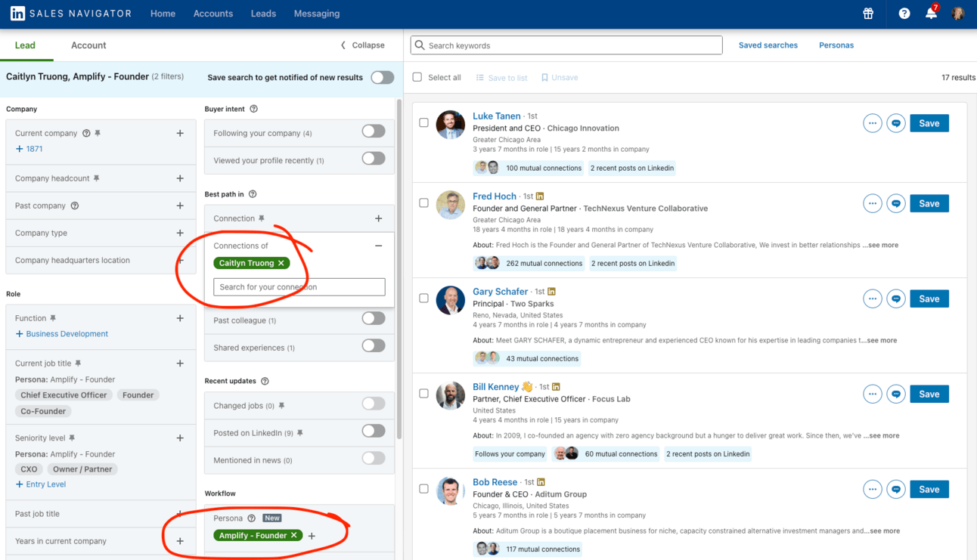Expand the Seniority level filter
Screen dimensions: 977x560
pos(180,438)
